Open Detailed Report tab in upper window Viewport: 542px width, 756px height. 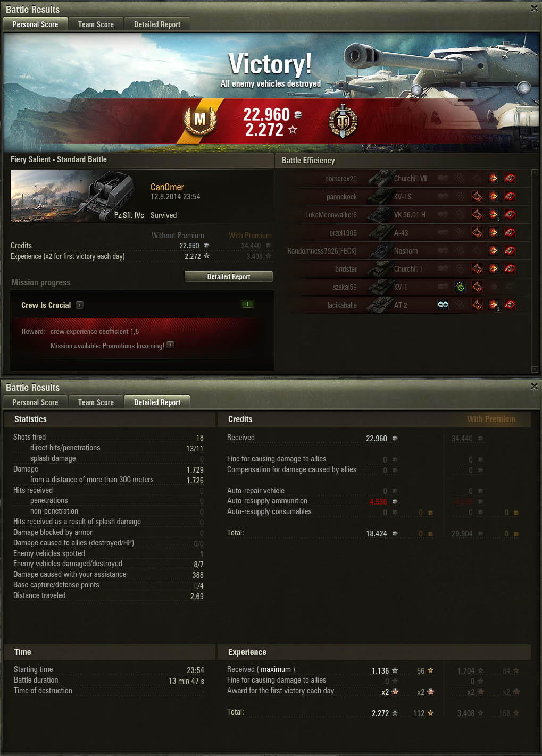tap(157, 24)
